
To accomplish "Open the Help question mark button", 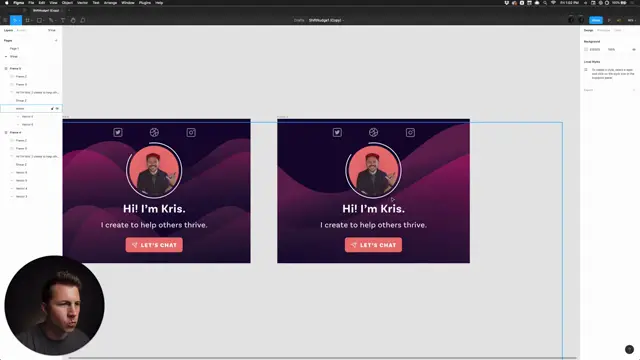I will click(629, 349).
